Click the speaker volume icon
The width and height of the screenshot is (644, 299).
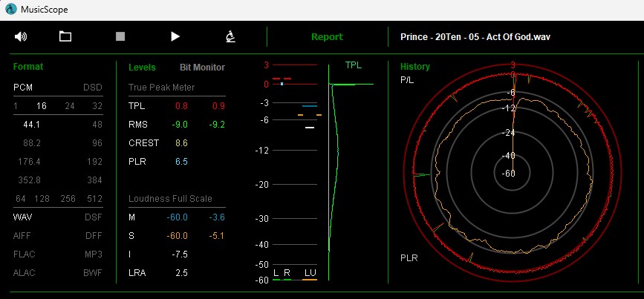coord(21,36)
